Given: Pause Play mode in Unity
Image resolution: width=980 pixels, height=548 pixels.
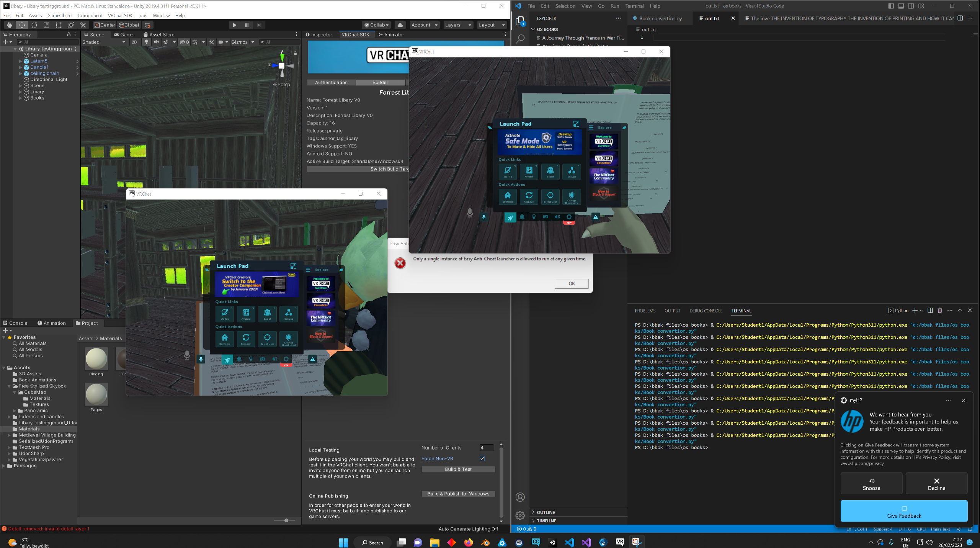Looking at the screenshot, I should [247, 25].
